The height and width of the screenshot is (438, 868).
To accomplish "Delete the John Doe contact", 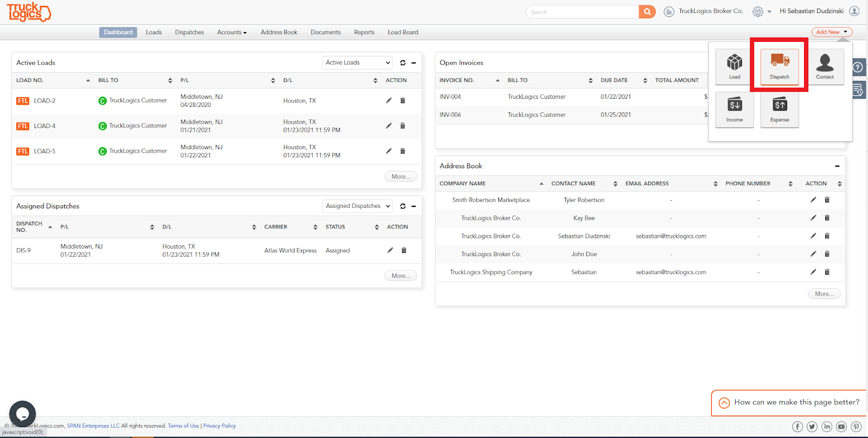I will [x=827, y=254].
